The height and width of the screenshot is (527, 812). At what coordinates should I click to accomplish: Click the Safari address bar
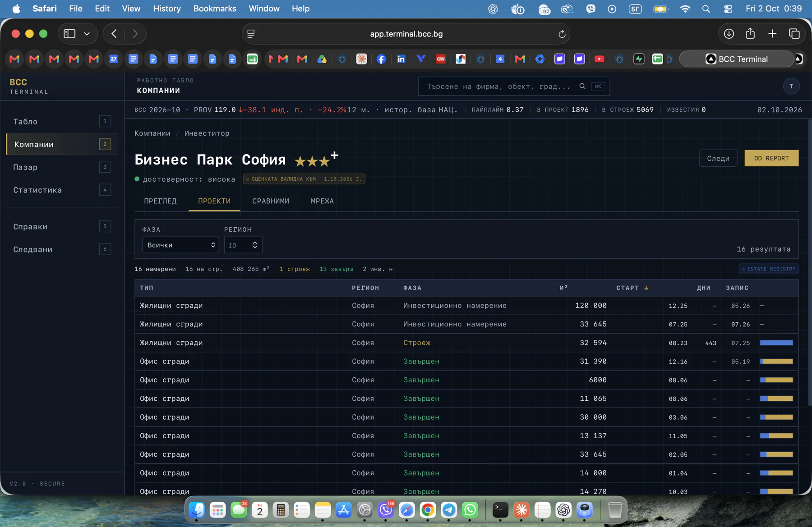406,34
